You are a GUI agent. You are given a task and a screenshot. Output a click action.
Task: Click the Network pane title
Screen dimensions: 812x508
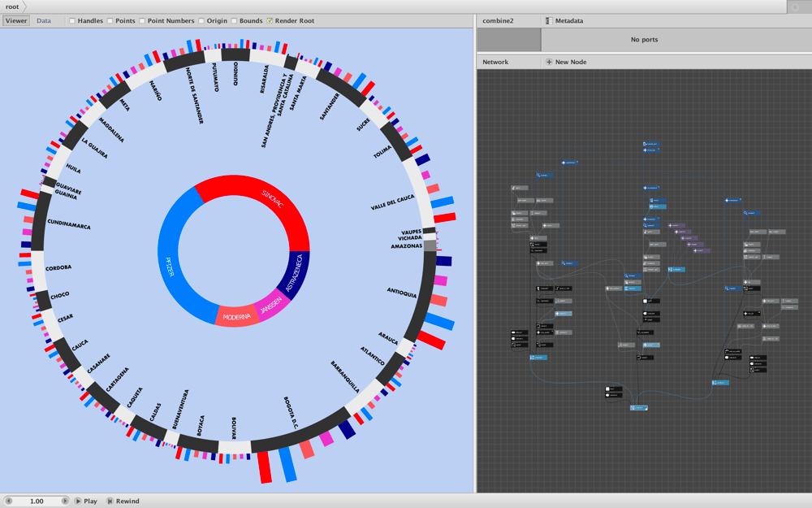coord(495,62)
